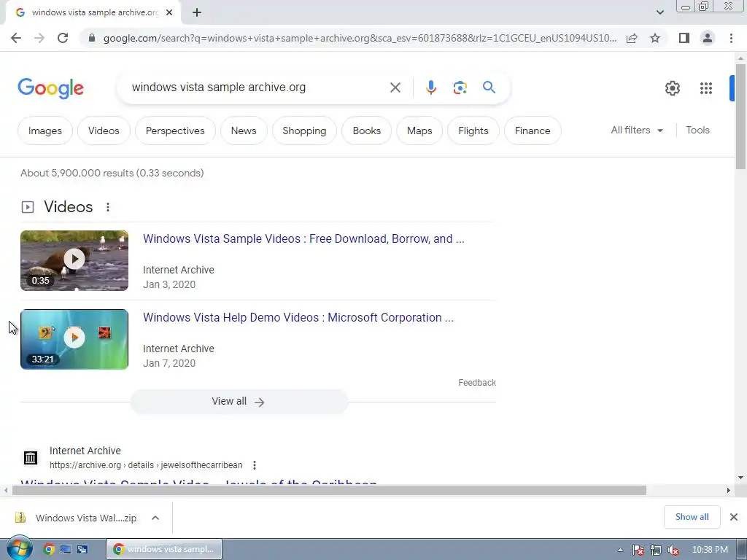Switch to Chrome taskbar window button
This screenshot has height=560, width=747.
164,550
